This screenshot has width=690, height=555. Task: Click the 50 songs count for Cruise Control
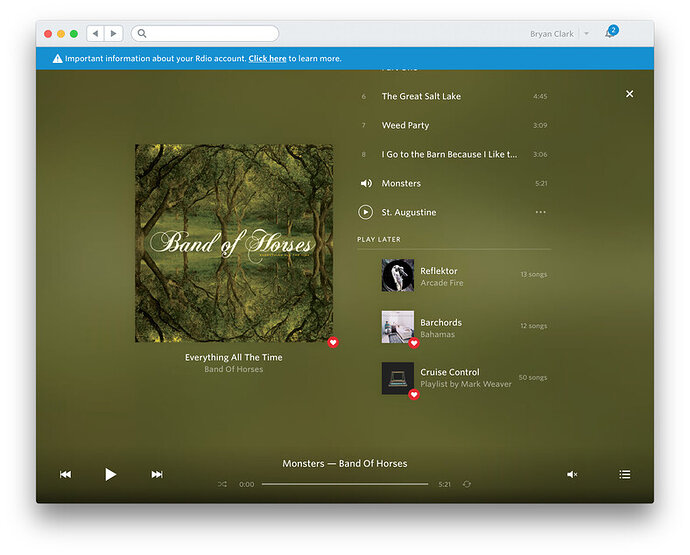coord(533,377)
